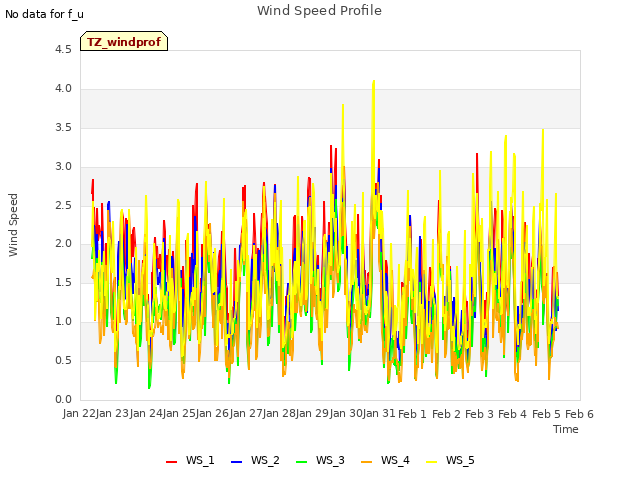Click the 1.0 y-axis tick label
640x480 pixels.
[63, 322]
